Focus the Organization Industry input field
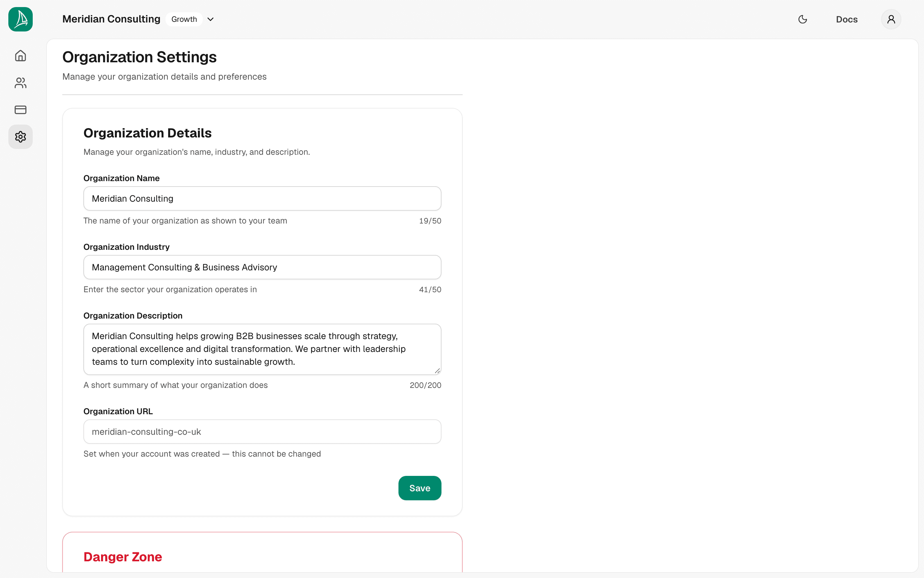This screenshot has width=924, height=578. coord(262,267)
